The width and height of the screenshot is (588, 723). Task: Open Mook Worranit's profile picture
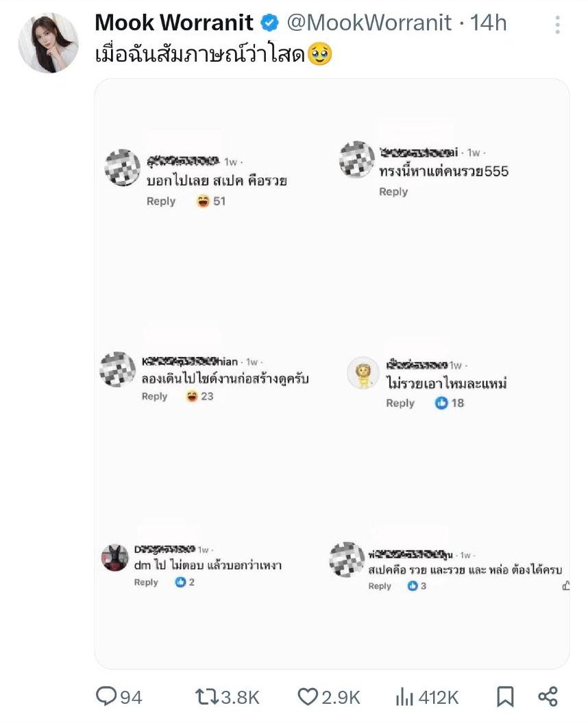[48, 42]
